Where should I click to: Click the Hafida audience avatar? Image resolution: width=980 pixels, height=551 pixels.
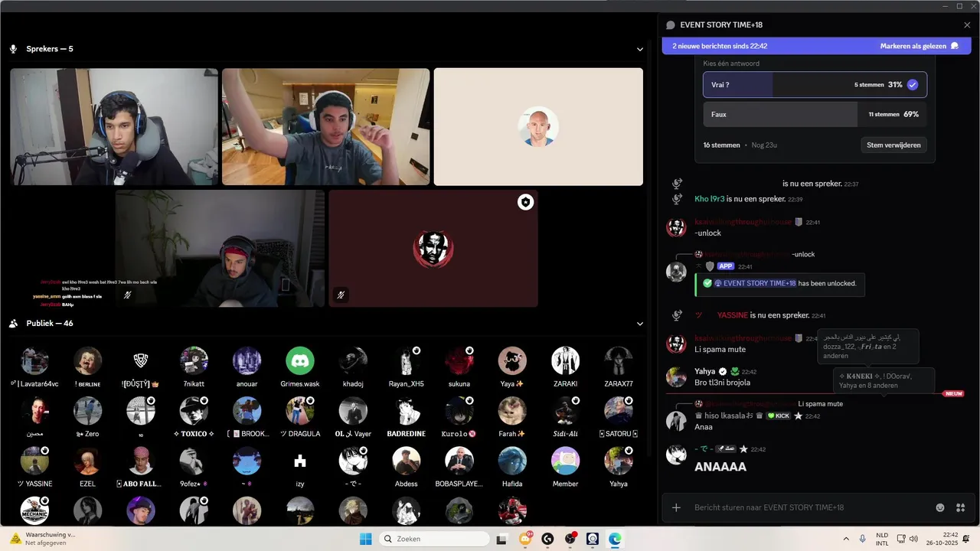tap(512, 461)
